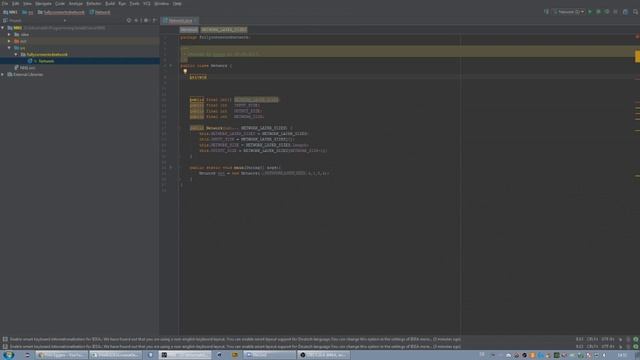Click the Debug icon
The image size is (640, 360).
click(598, 12)
